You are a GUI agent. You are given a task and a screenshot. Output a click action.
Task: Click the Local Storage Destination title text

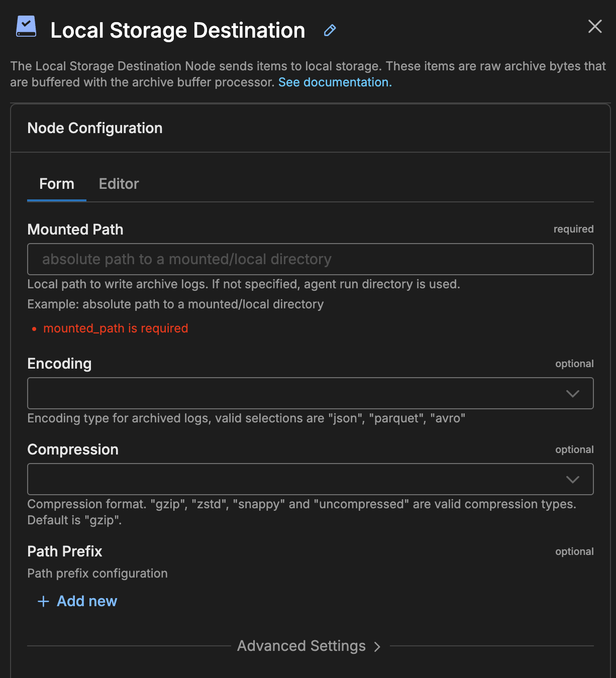(178, 31)
